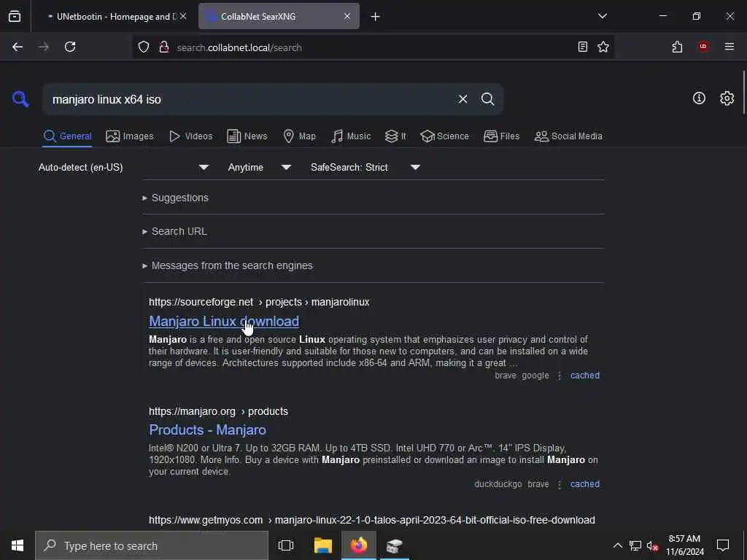This screenshot has width=747, height=560.
Task: Open the list all tabs chevron
Action: (602, 16)
